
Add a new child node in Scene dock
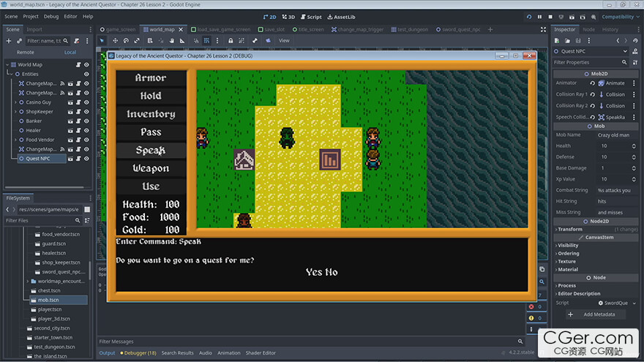tap(9, 41)
